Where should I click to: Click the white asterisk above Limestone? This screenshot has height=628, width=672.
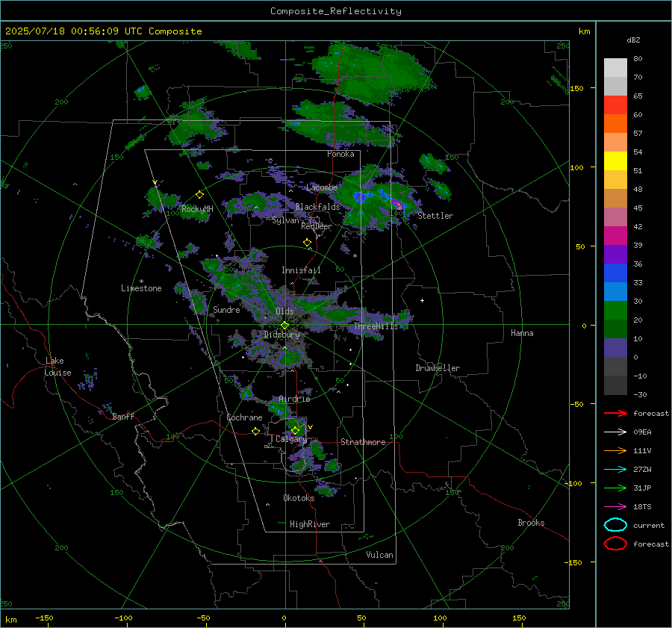pyautogui.click(x=141, y=282)
